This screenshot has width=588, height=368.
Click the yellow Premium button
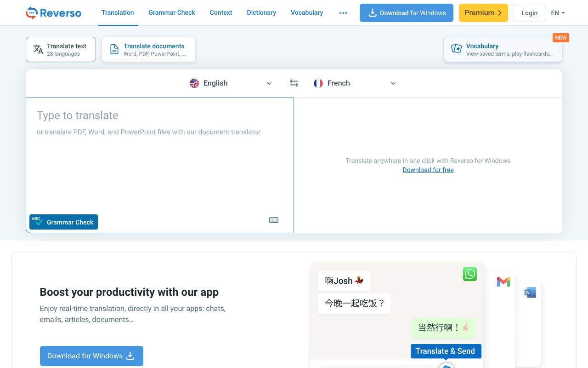click(x=483, y=13)
